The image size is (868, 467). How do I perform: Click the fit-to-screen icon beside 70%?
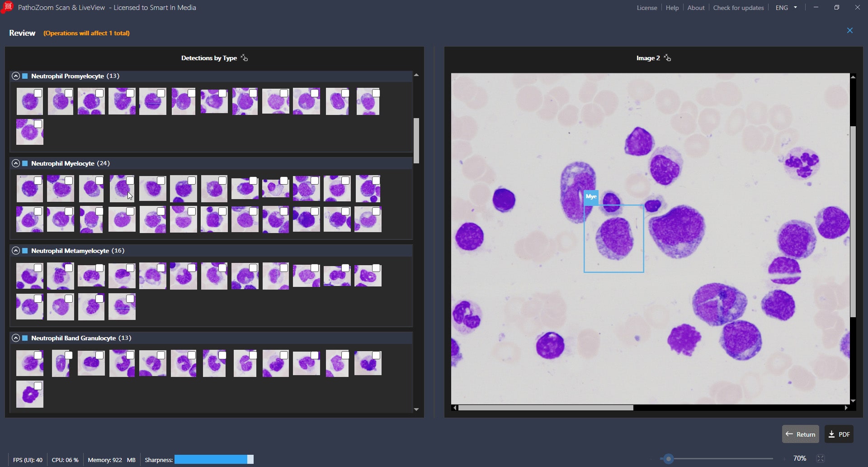pyautogui.click(x=821, y=458)
